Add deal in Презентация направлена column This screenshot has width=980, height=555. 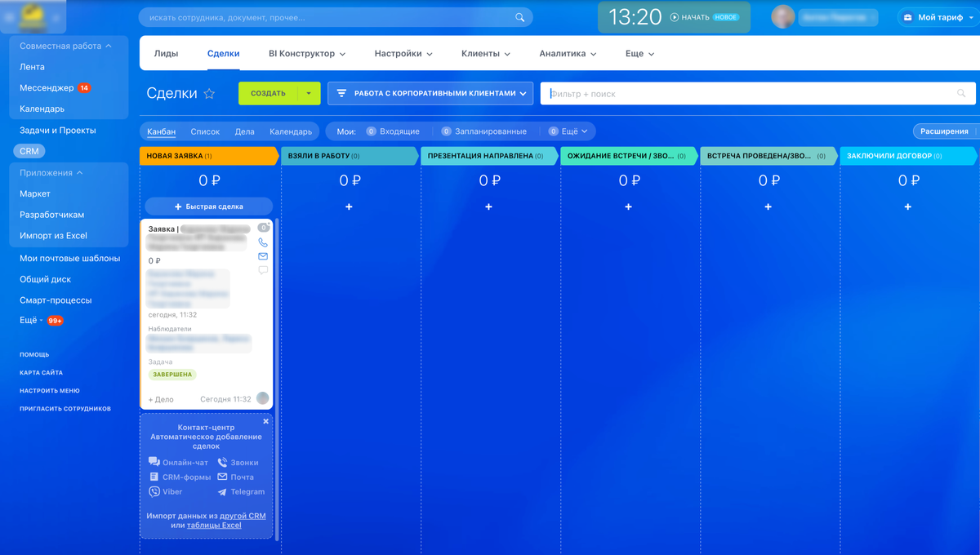[488, 207]
